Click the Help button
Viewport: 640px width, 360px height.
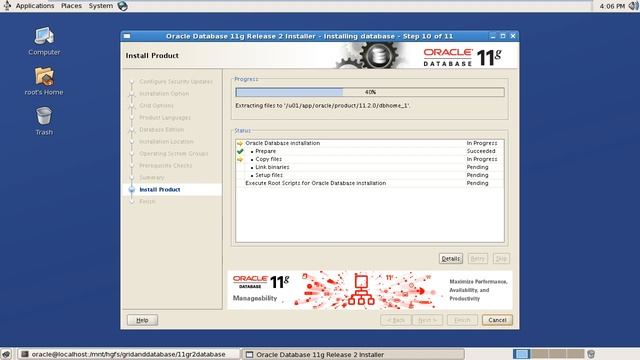click(142, 320)
